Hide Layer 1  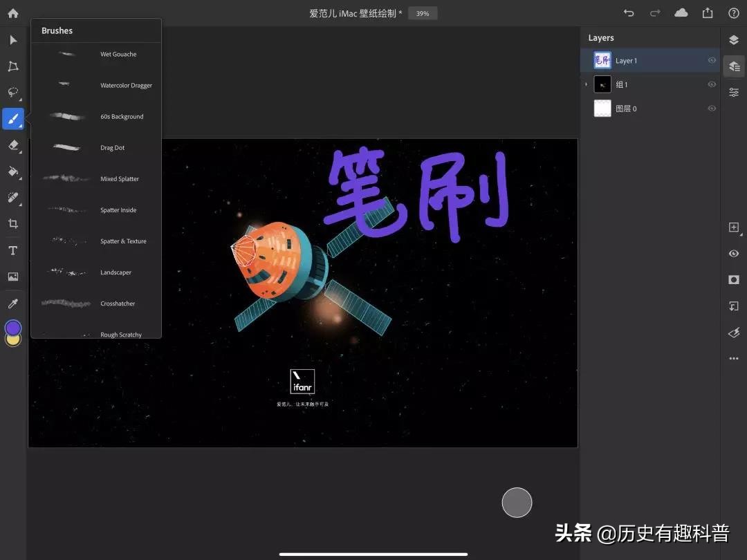[x=712, y=60]
